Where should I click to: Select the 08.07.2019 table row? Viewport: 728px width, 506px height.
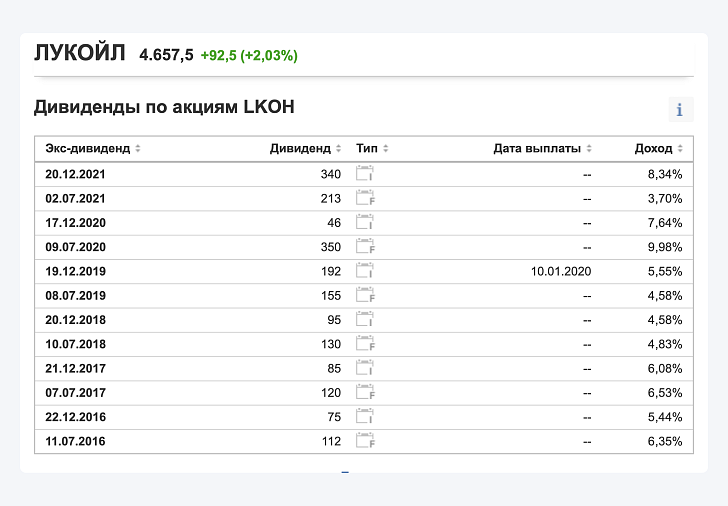click(x=364, y=296)
